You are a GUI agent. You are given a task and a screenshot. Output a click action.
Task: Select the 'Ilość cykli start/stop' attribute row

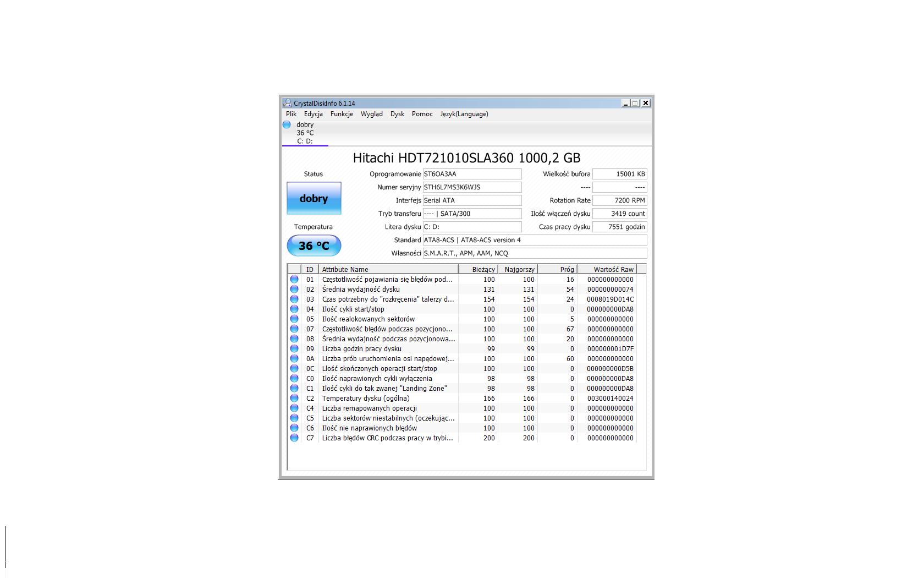462,309
